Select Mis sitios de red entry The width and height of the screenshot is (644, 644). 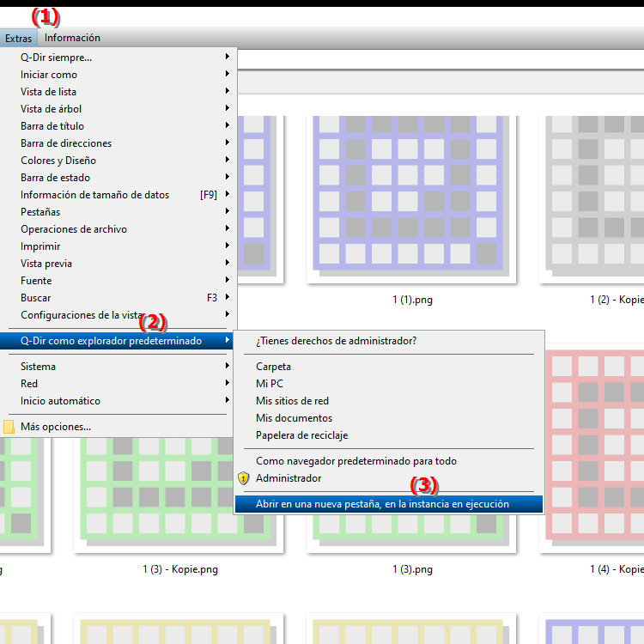pos(292,401)
